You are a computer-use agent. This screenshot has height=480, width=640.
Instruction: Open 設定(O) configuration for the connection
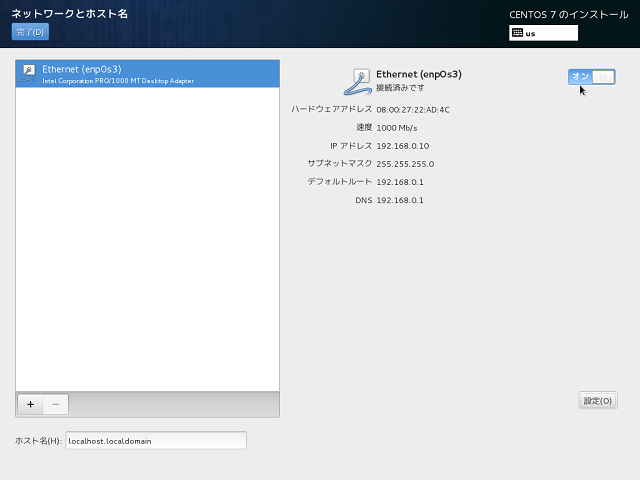pos(597,401)
